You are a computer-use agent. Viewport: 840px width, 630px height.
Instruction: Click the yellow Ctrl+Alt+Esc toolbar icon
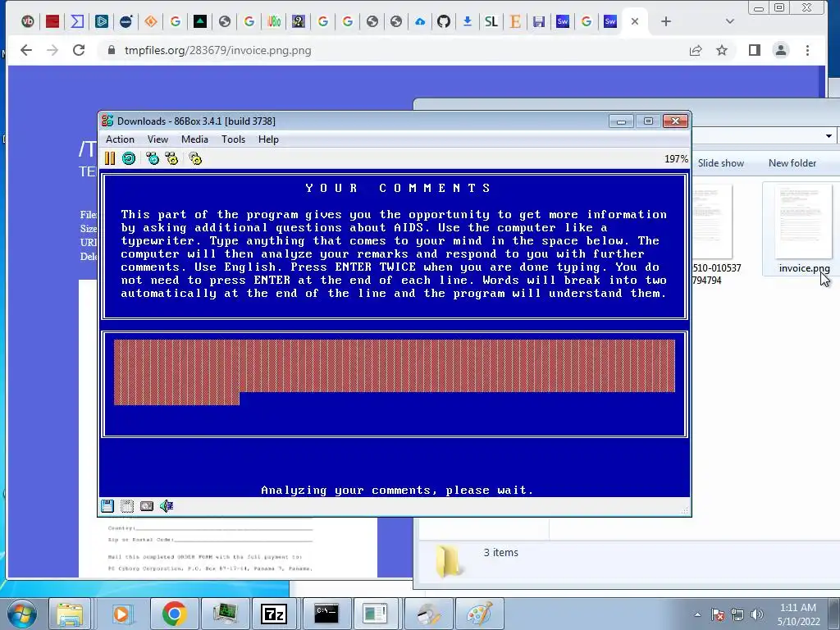coord(171,158)
